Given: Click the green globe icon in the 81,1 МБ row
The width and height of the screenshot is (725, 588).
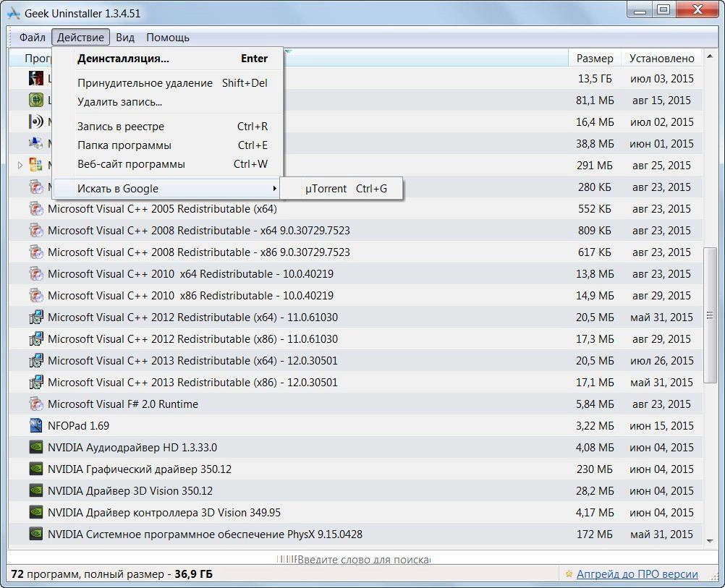Looking at the screenshot, I should [x=36, y=101].
